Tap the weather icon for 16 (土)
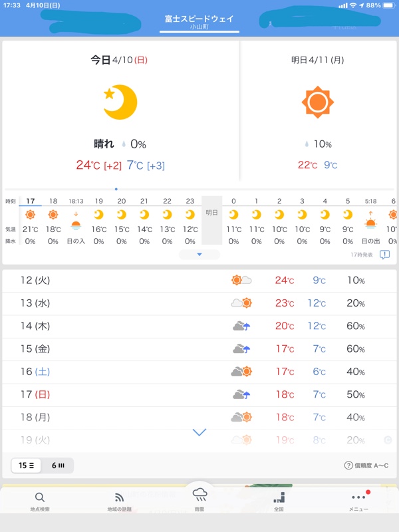This screenshot has height=532, width=399. click(x=241, y=372)
